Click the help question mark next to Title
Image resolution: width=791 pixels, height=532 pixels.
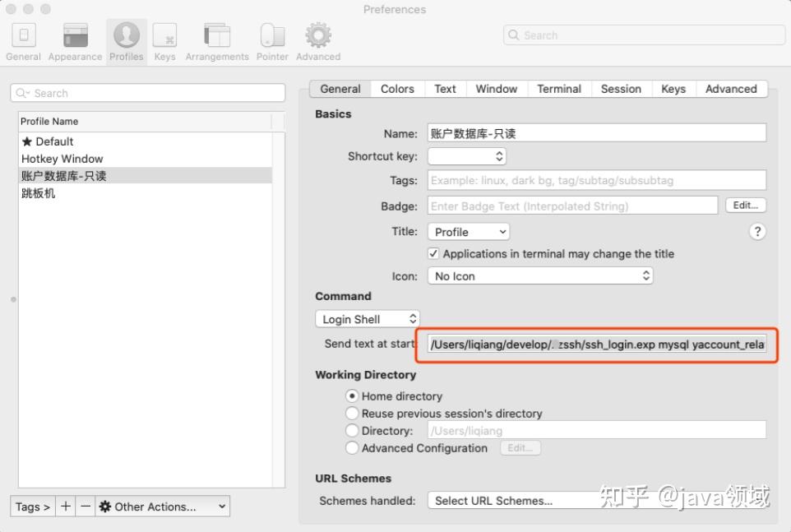click(x=756, y=232)
